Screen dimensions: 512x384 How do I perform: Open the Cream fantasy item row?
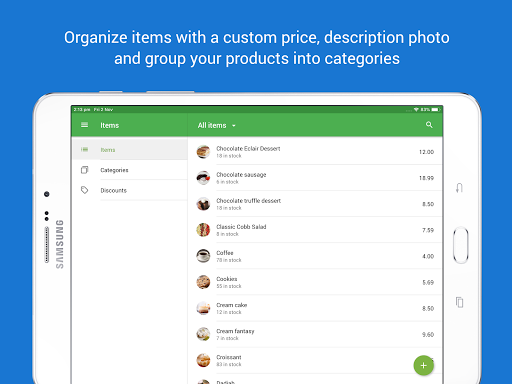[x=315, y=334]
